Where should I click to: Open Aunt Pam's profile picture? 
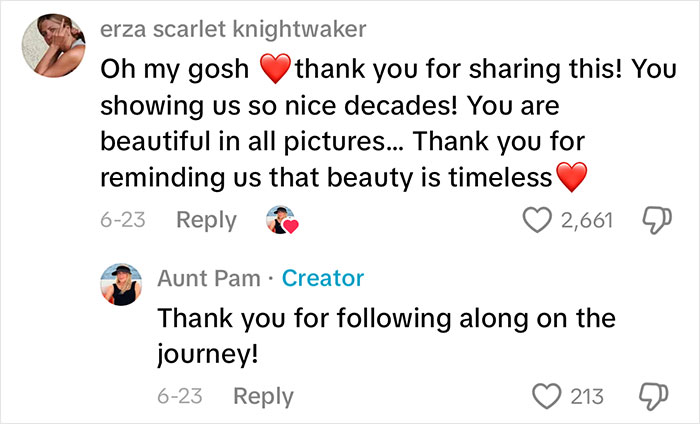[126, 288]
